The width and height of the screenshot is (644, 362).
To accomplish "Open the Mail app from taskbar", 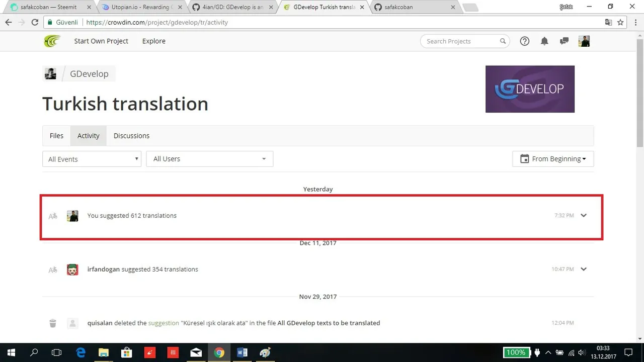I will [196, 352].
